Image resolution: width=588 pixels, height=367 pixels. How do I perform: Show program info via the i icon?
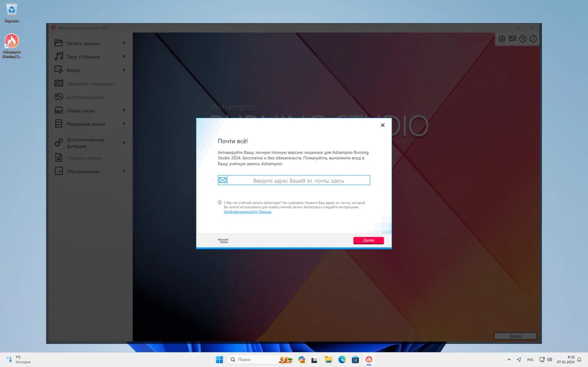pos(533,39)
